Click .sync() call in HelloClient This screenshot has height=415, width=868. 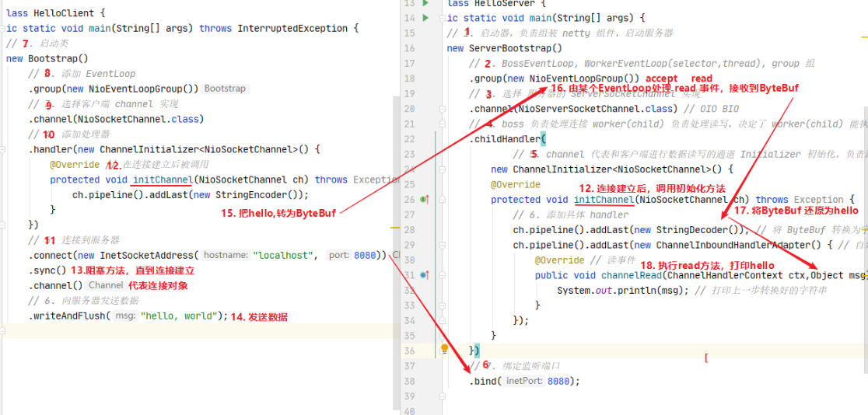coord(47,270)
